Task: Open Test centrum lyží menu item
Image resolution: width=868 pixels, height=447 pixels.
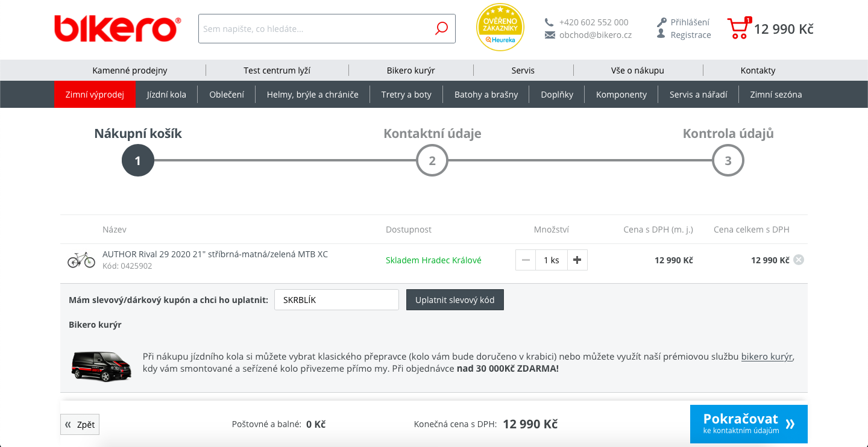Action: tap(277, 70)
